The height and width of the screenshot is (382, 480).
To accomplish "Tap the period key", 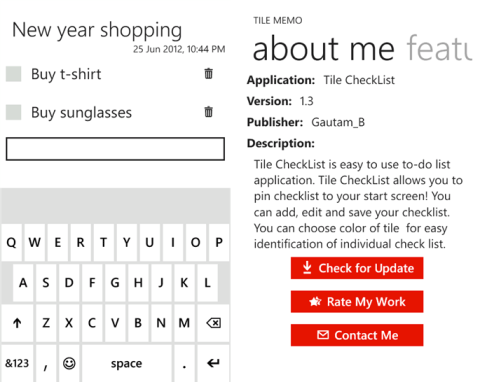I will pyautogui.click(x=184, y=363).
